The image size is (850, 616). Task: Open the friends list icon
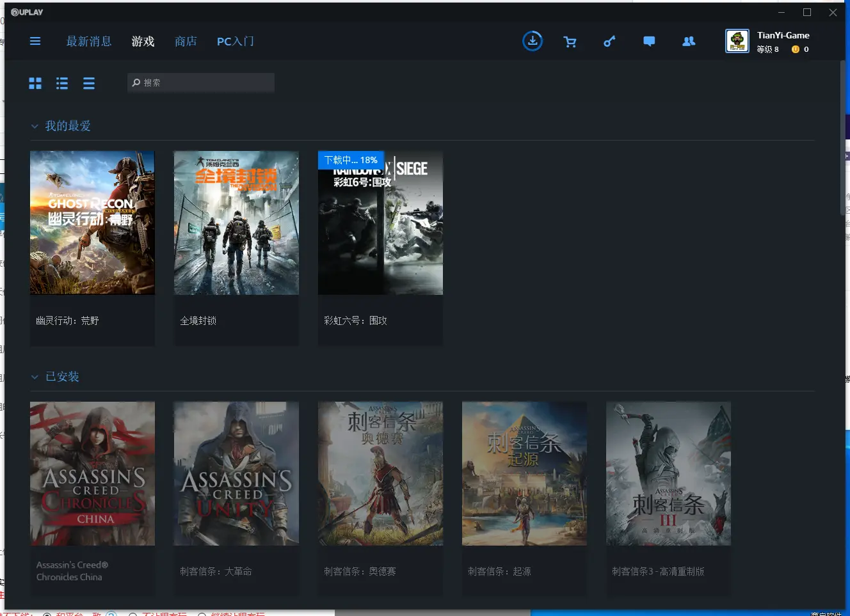pos(689,42)
